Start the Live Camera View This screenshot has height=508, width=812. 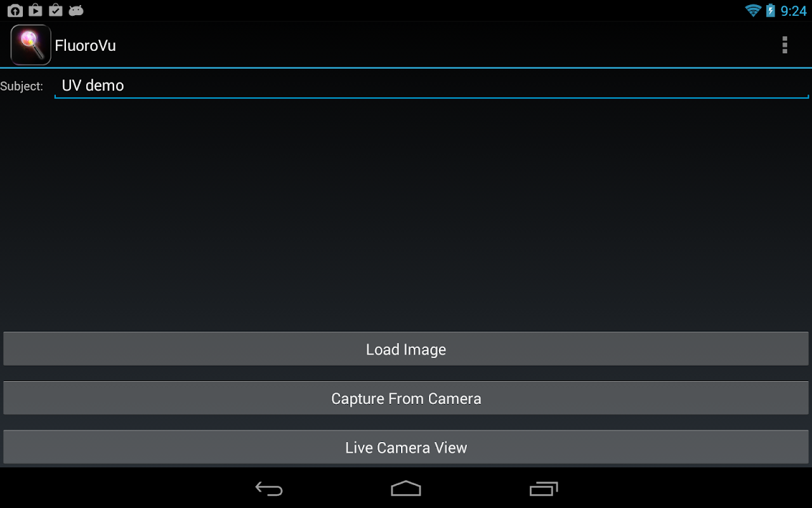point(406,447)
